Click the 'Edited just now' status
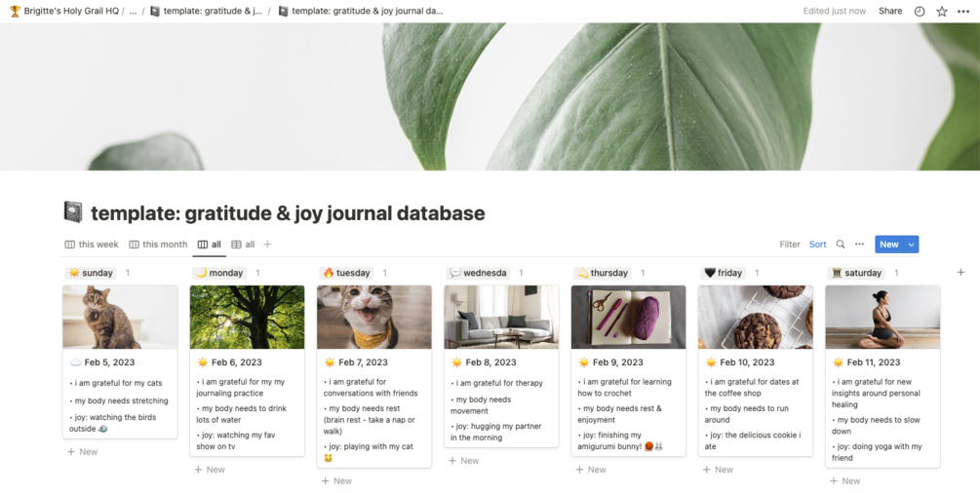This screenshot has height=493, width=980. point(835,12)
